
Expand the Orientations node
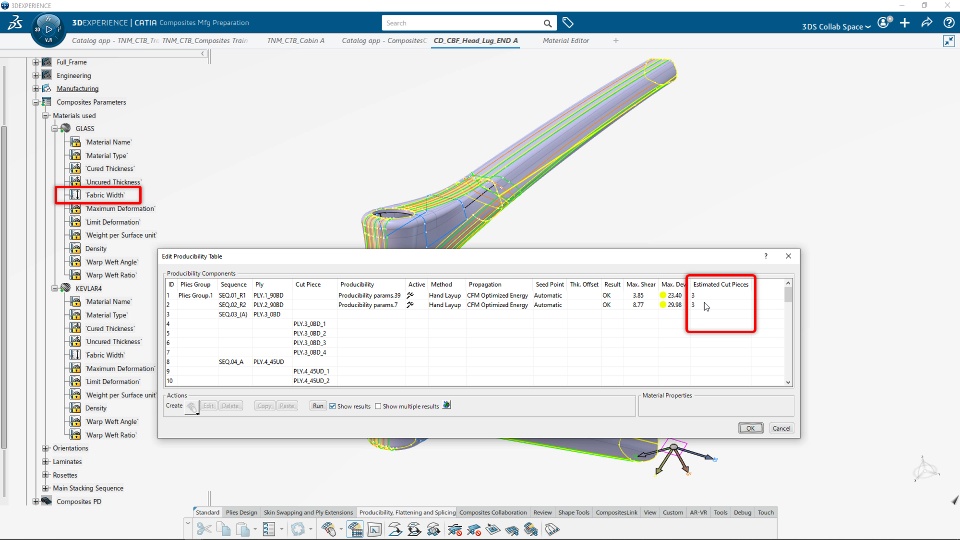tap(46, 448)
